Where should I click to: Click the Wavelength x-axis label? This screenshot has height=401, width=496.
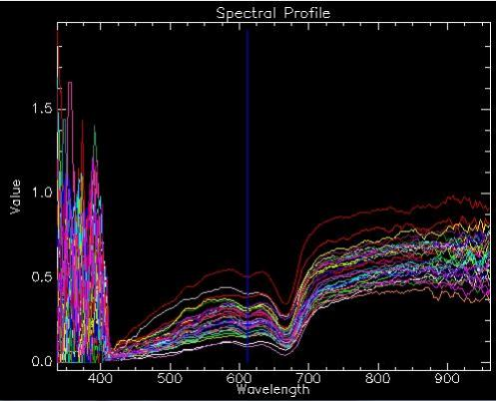pyautogui.click(x=273, y=389)
